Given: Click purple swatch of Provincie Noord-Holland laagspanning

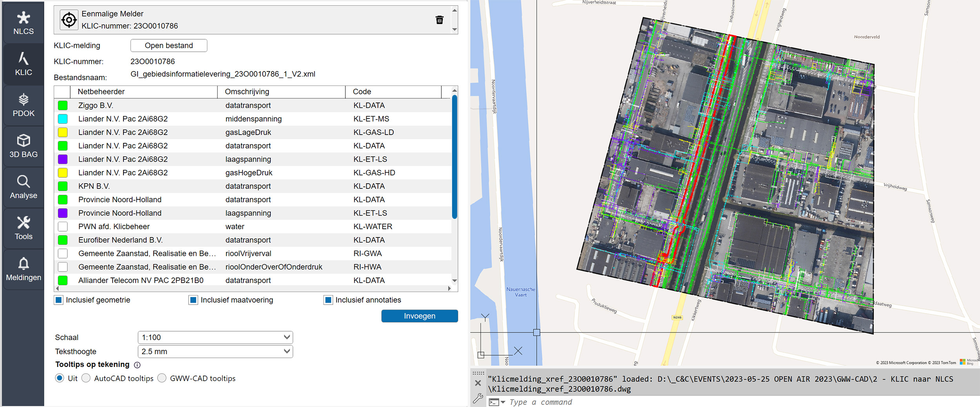Looking at the screenshot, I should click(63, 213).
